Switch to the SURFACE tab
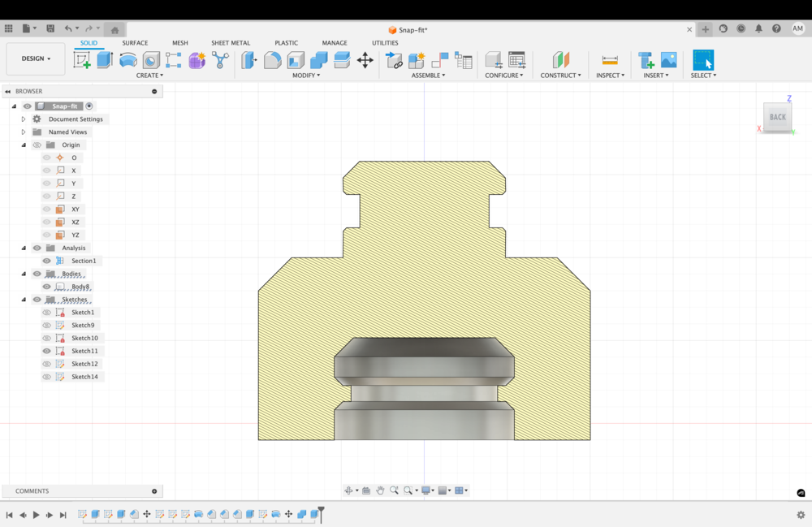812x527 pixels. [x=135, y=43]
